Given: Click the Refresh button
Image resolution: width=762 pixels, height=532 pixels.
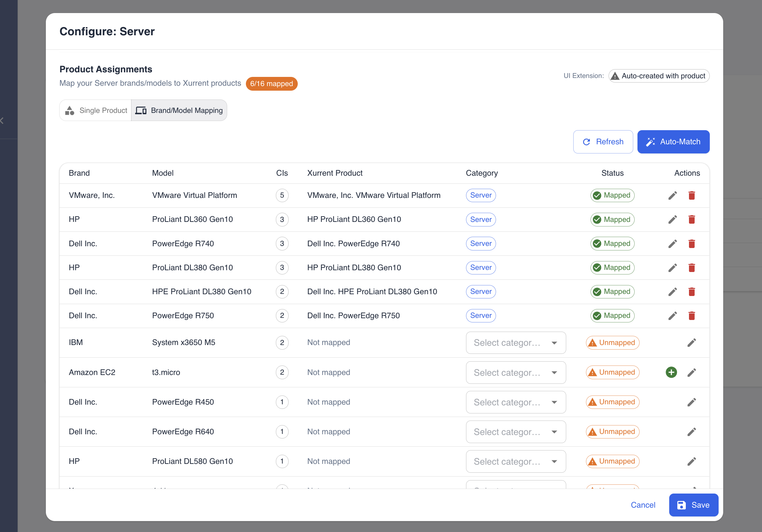Looking at the screenshot, I should pyautogui.click(x=603, y=142).
